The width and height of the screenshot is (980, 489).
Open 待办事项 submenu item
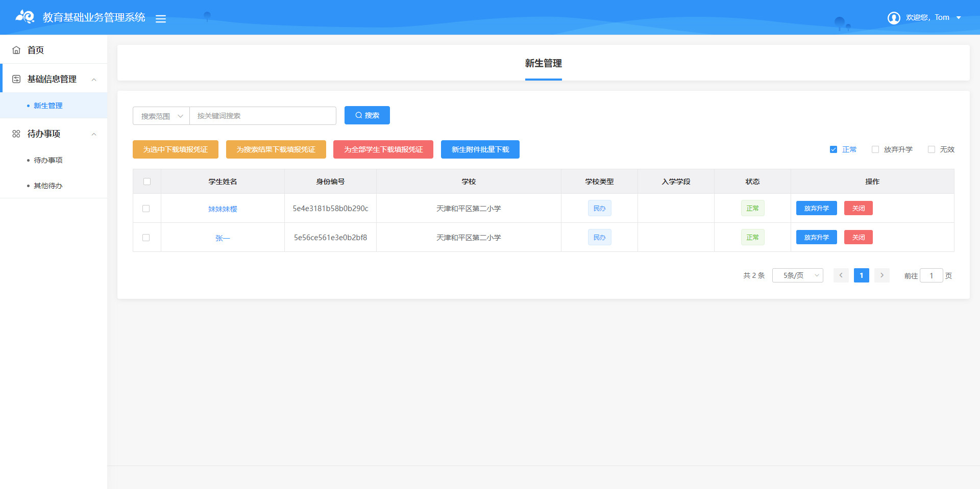[54, 160]
